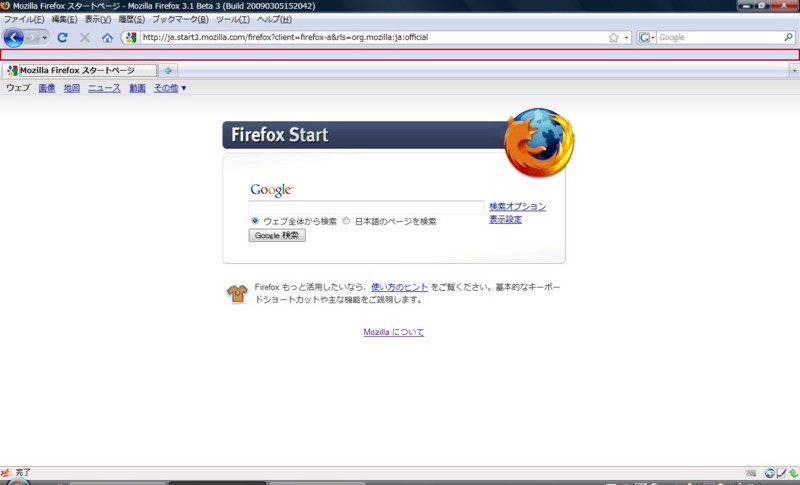
Task: Click the magnifying glass search icon
Action: point(788,37)
